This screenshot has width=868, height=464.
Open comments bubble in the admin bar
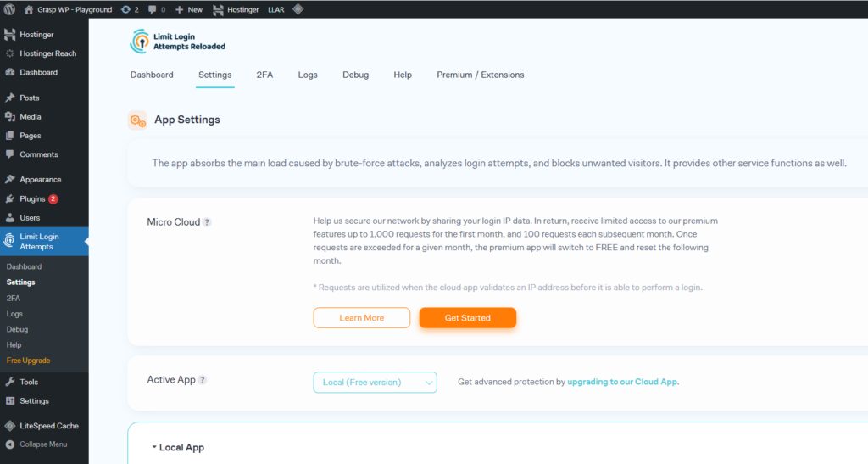pyautogui.click(x=157, y=9)
